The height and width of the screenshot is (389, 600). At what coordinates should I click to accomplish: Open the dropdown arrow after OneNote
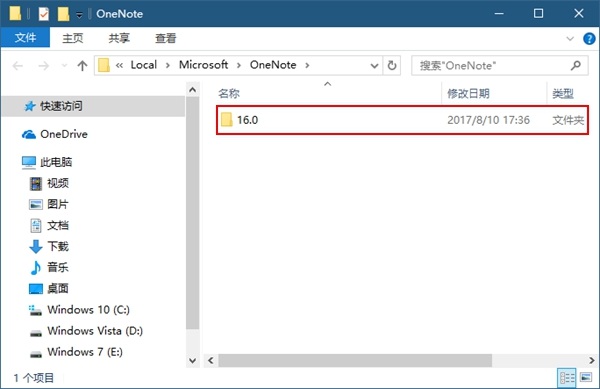point(307,65)
